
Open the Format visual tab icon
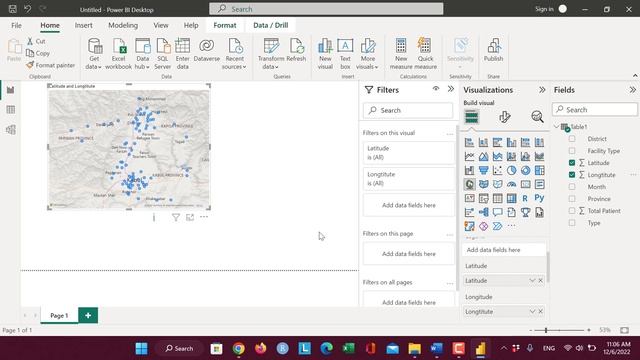pos(504,117)
